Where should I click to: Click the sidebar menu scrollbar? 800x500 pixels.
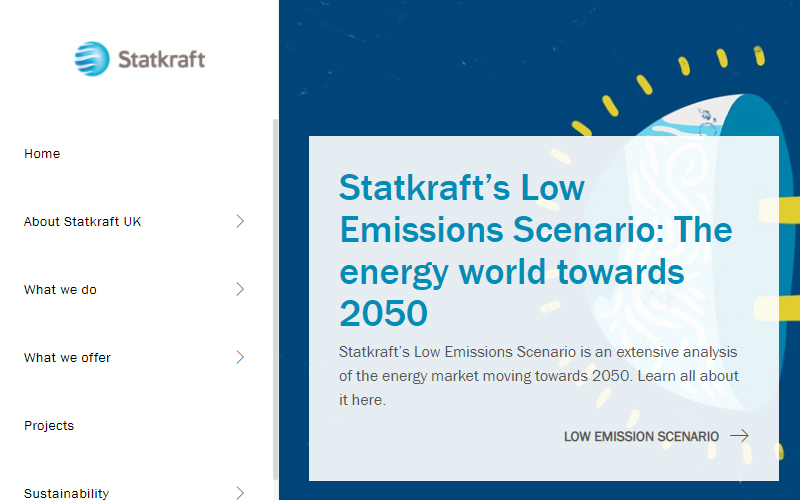point(276,299)
